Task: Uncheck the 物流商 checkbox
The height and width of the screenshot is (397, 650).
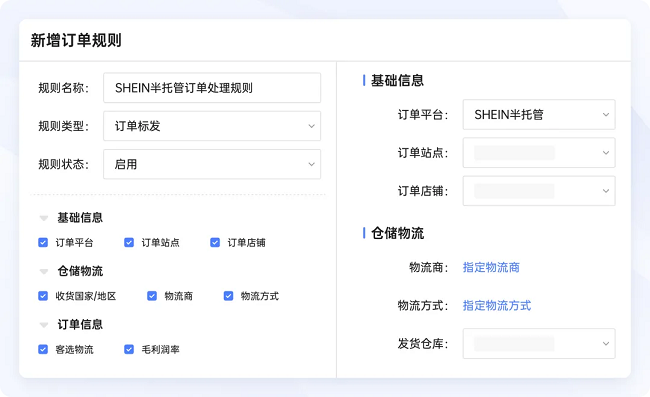Action: tap(152, 296)
